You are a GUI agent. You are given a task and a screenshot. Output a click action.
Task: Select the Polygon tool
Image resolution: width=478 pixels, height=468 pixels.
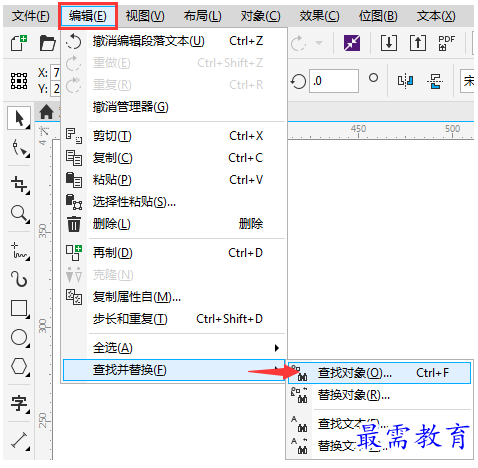coord(20,367)
